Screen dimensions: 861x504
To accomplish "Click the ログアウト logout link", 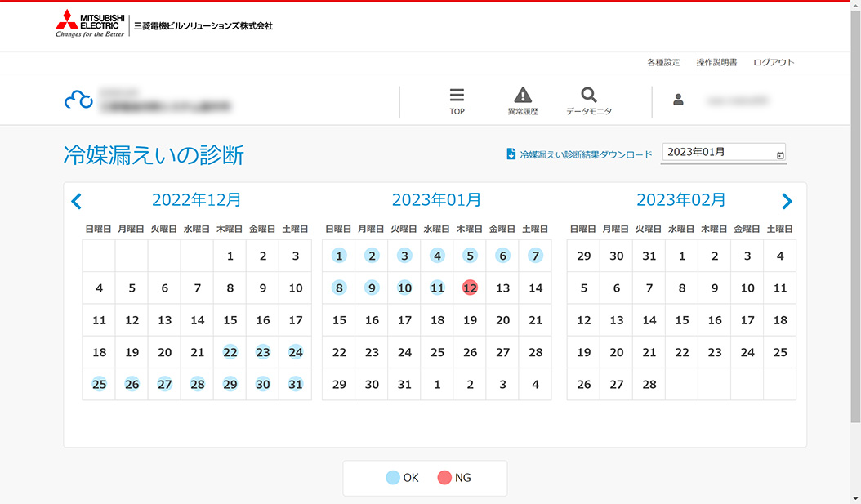I will click(x=774, y=62).
